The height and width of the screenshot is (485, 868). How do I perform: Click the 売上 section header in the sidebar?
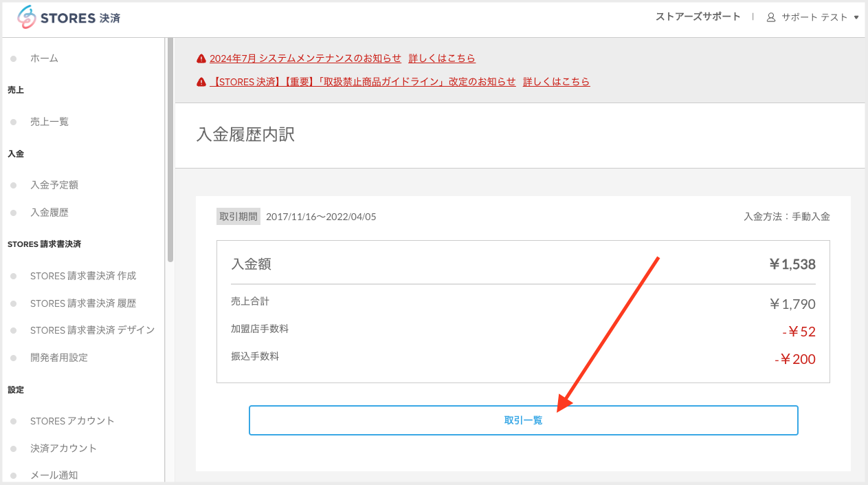(16, 90)
